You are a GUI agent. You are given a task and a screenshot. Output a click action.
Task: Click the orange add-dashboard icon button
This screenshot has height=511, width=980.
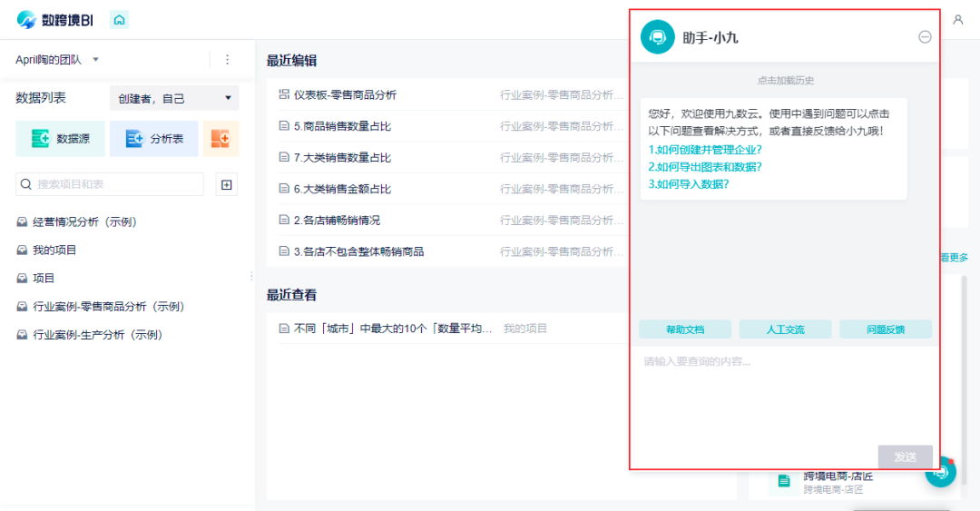click(220, 138)
